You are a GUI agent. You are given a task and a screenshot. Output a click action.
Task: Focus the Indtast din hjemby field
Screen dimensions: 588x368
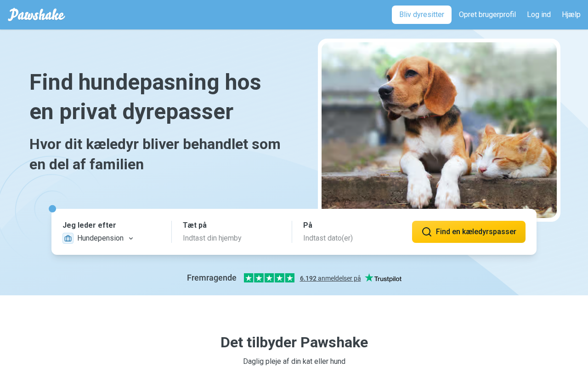coord(232,238)
